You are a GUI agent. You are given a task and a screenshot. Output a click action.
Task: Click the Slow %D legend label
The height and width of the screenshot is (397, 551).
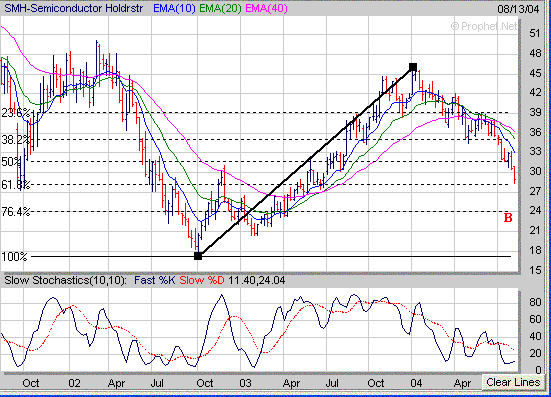pyautogui.click(x=202, y=280)
